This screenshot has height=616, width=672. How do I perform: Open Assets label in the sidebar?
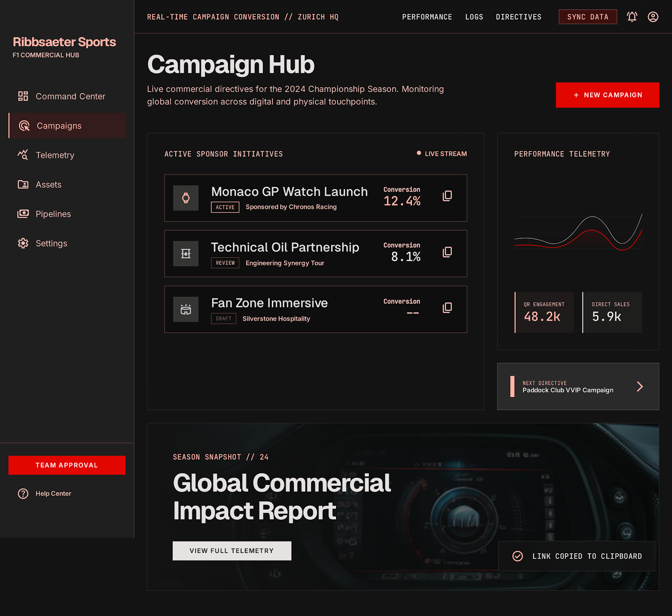49,184
